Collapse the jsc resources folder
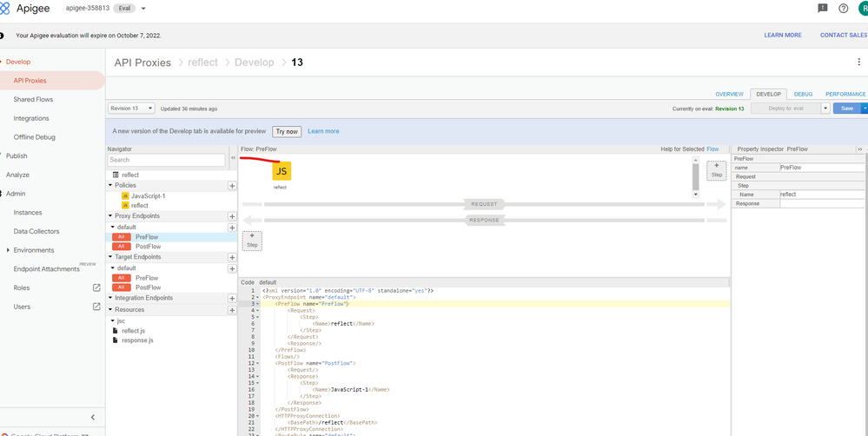Image resolution: width=868 pixels, height=436 pixels. [x=113, y=320]
